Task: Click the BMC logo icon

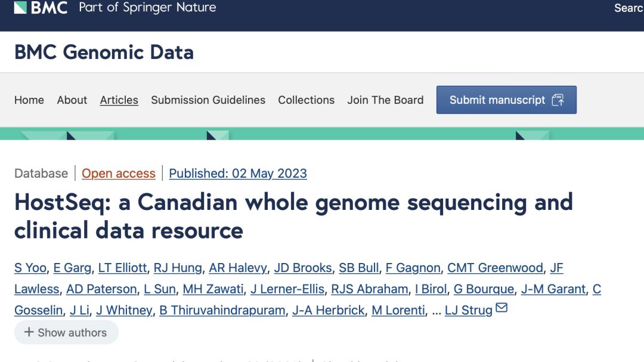Action: click(x=20, y=8)
